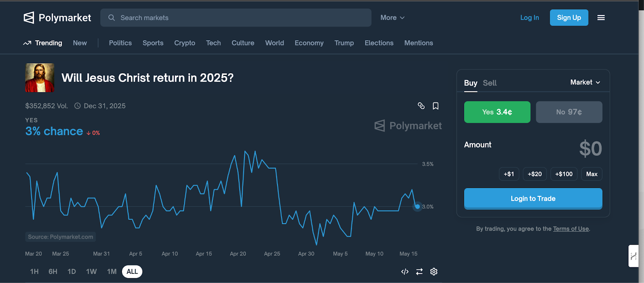644x283 pixels.
Task: Click the Max amount button
Action: tap(592, 174)
